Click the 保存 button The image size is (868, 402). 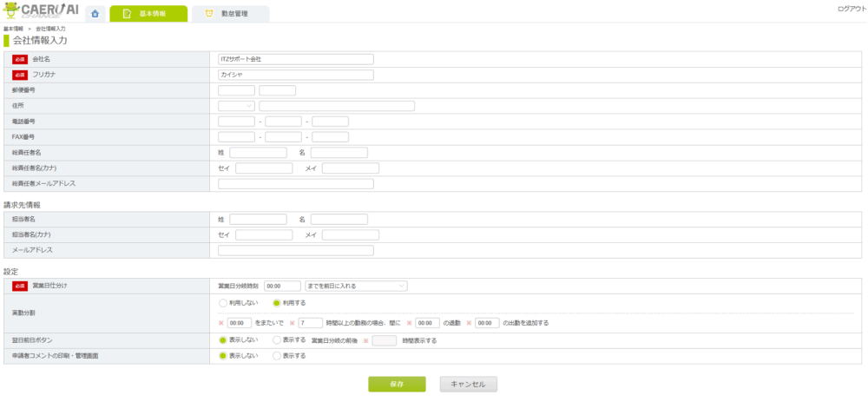(x=397, y=384)
